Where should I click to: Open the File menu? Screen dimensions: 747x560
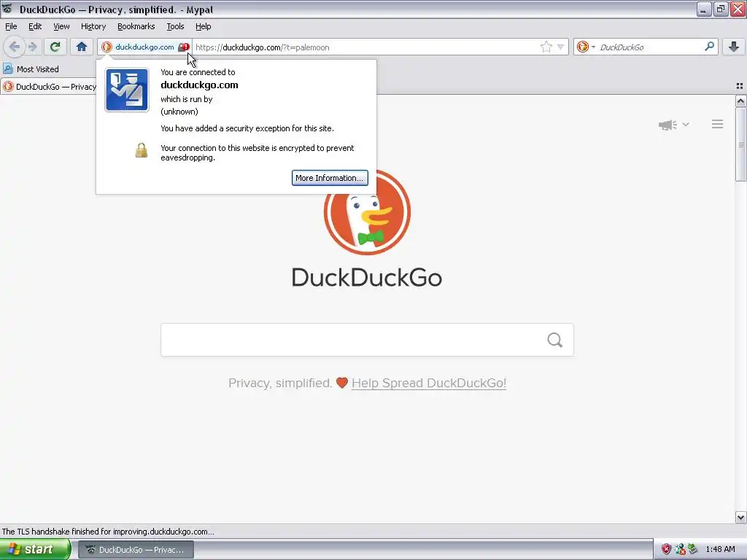point(11,26)
